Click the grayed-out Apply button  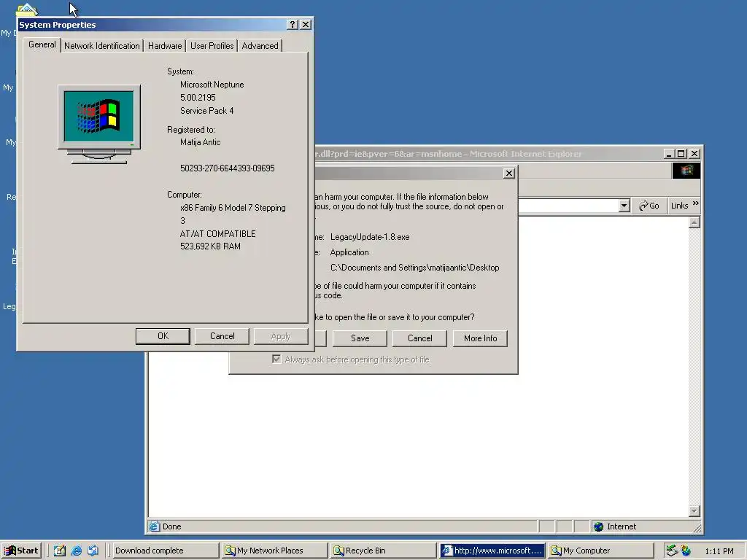pos(281,336)
